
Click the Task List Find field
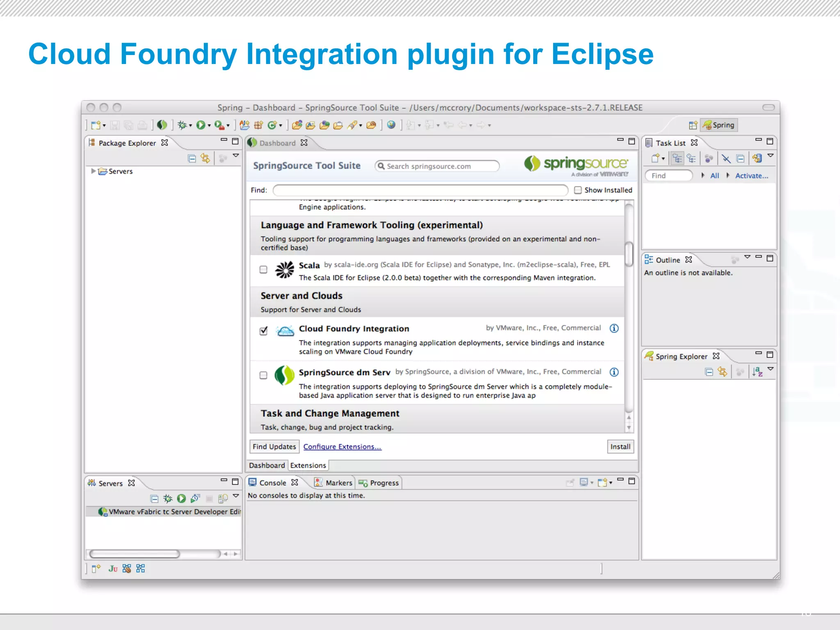[x=669, y=176]
